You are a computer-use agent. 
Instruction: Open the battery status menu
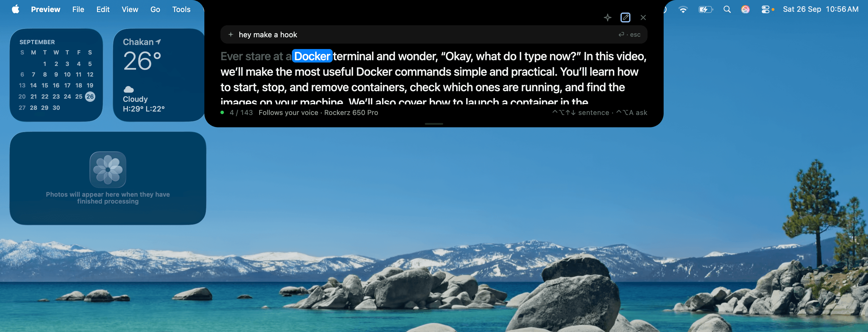pyautogui.click(x=706, y=9)
